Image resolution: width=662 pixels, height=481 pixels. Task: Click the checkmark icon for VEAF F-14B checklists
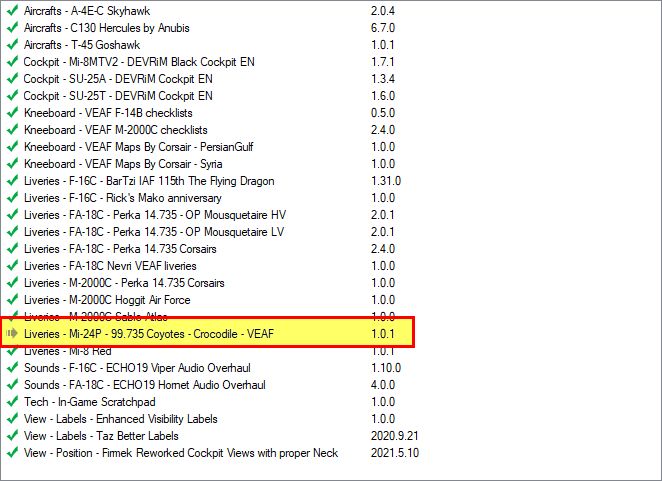coord(12,112)
